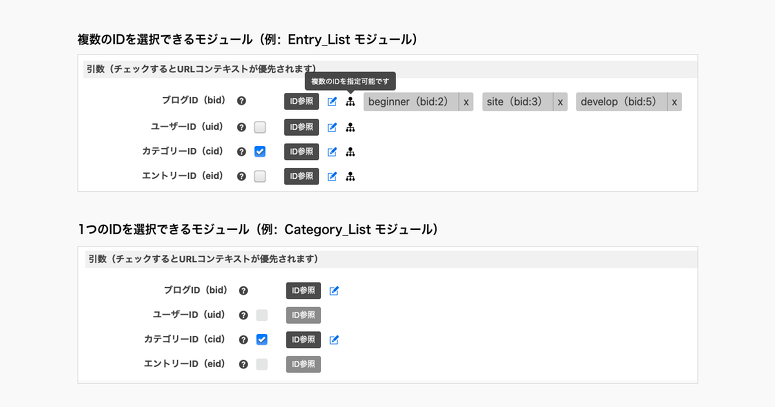775x407 pixels.
Task: Click edit icon beside ブログID in Entry_List section
Action: [x=333, y=102]
